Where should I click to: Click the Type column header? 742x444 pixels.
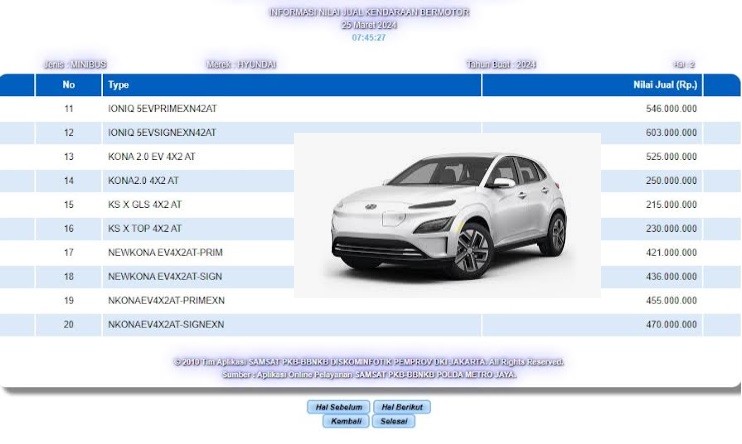click(118, 85)
